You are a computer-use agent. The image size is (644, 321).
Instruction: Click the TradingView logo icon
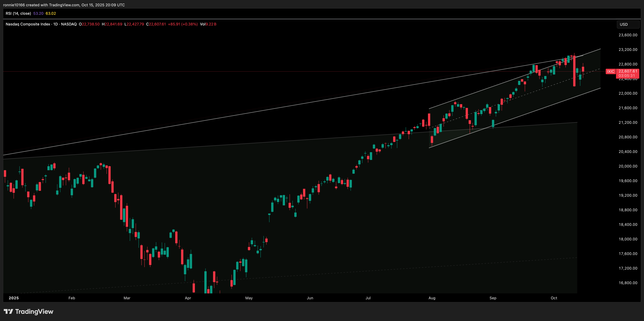point(8,311)
